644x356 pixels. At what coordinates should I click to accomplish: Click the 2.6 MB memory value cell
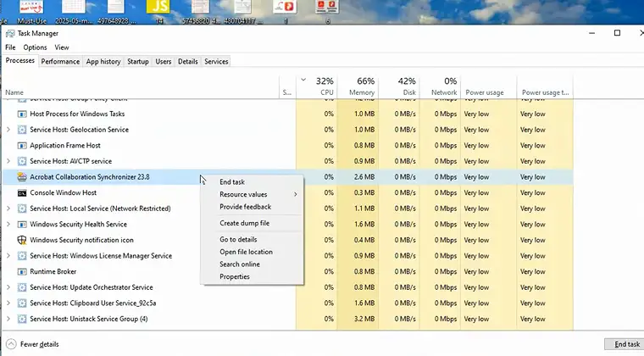click(358, 177)
